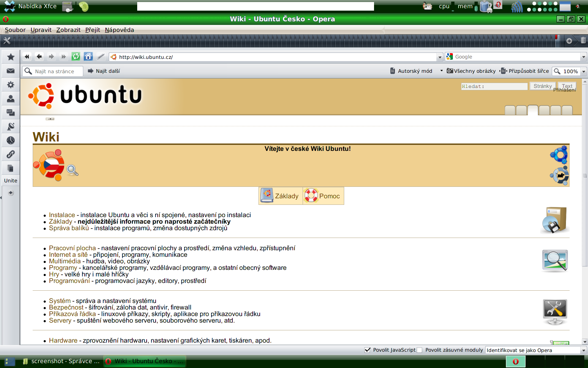The height and width of the screenshot is (368, 588).
Task: Toggle Autorský mód button
Action: click(411, 71)
